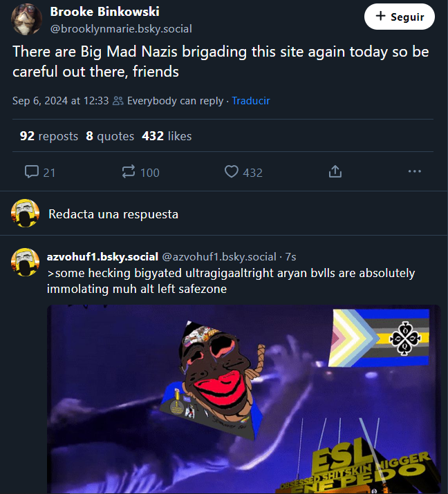Image resolution: width=448 pixels, height=494 pixels.
Task: Click the Brooke Binkowski display name
Action: click(x=104, y=12)
